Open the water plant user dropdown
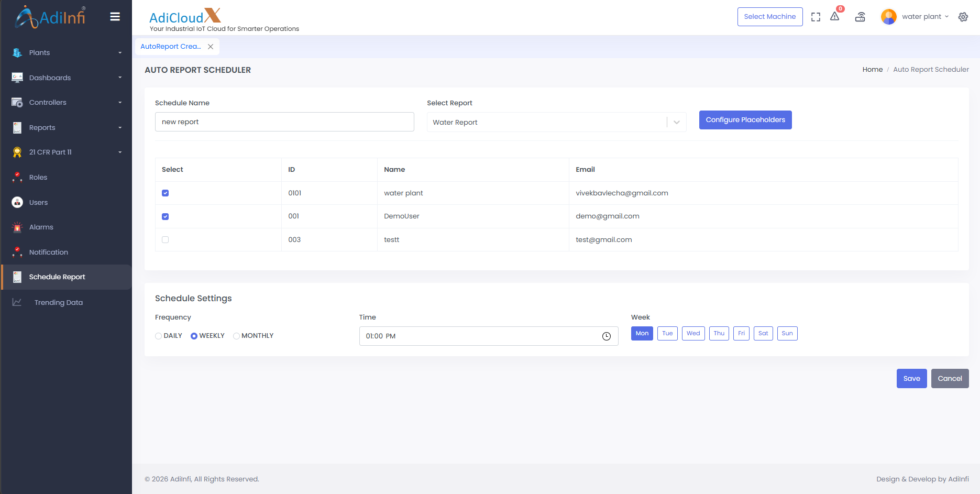980x494 pixels. [x=924, y=17]
